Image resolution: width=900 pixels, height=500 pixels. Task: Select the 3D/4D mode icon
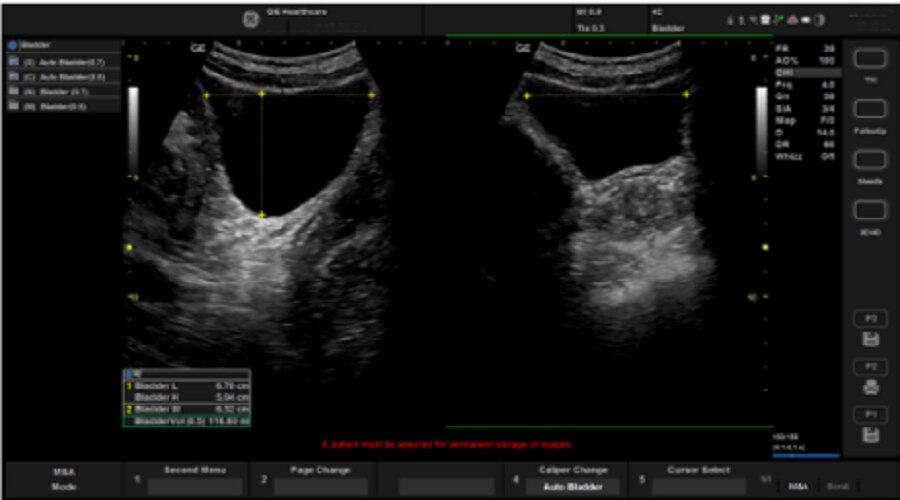869,210
